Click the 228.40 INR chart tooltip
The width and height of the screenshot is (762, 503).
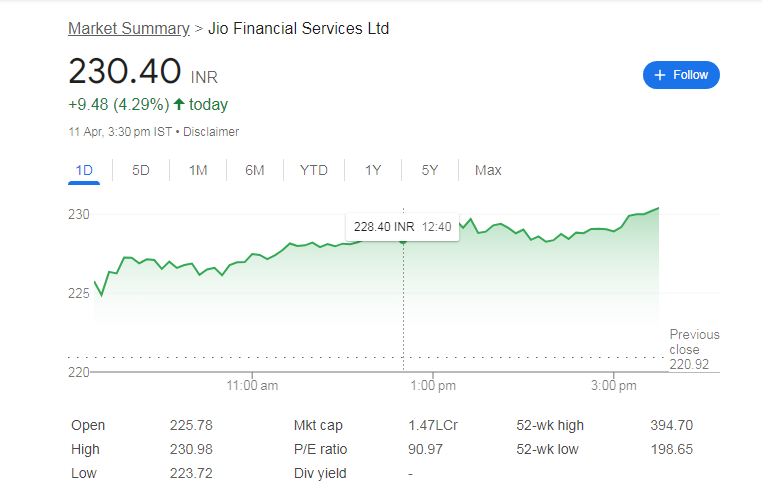401,227
